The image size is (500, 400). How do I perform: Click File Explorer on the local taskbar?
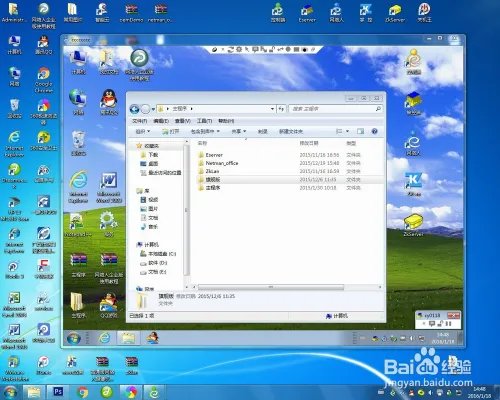33,392
